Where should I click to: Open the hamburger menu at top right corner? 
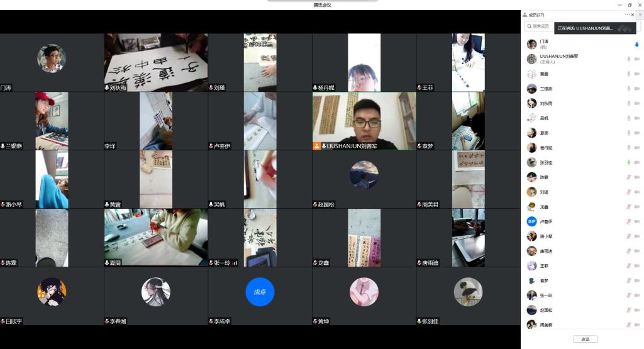640,14
